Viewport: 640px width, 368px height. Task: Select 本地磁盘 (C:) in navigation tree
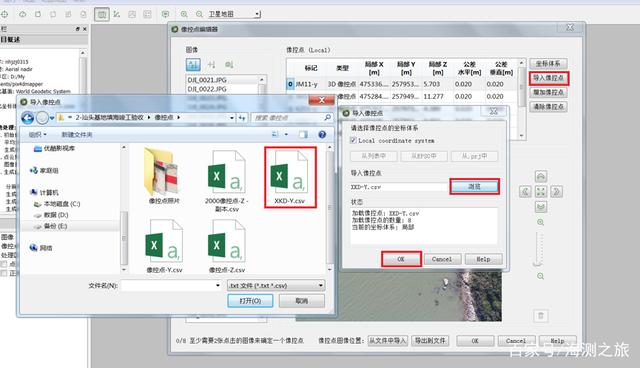(57, 204)
